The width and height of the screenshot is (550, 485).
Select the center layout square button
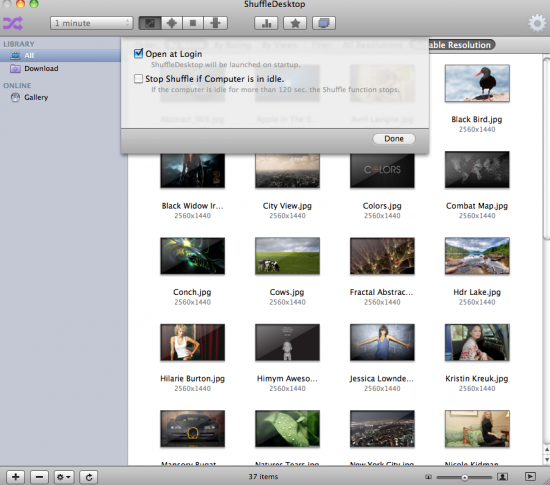click(x=193, y=23)
